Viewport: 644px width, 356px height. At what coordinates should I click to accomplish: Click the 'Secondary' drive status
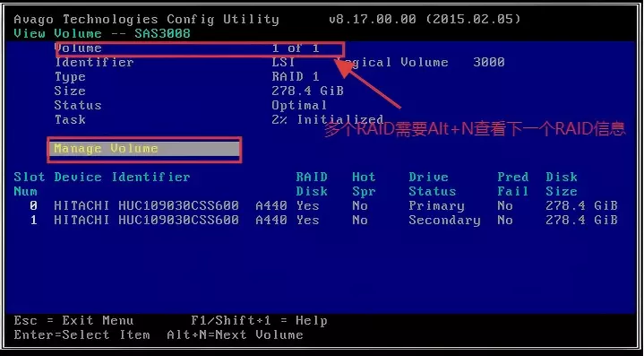point(444,221)
